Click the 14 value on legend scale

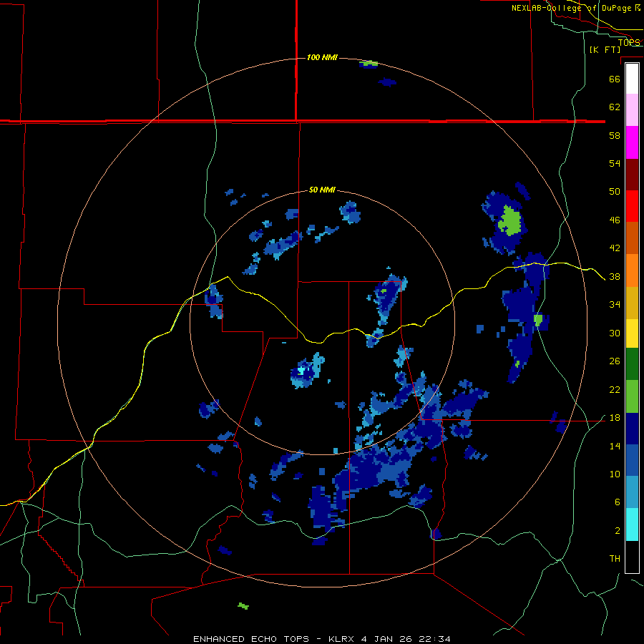click(x=615, y=446)
